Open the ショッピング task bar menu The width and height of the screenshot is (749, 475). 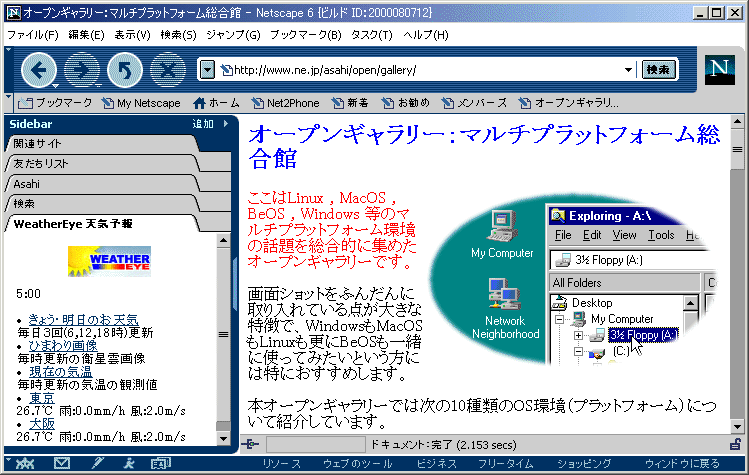584,464
